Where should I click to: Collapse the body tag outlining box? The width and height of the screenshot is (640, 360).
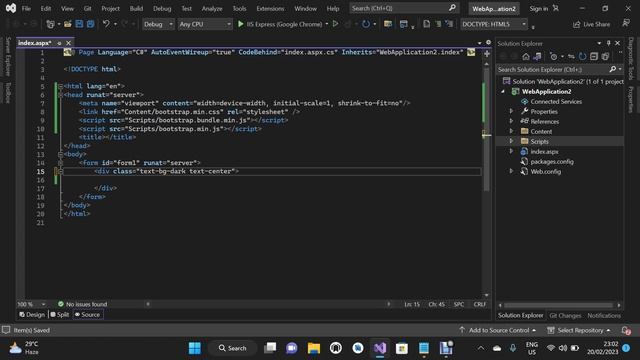pos(60,154)
